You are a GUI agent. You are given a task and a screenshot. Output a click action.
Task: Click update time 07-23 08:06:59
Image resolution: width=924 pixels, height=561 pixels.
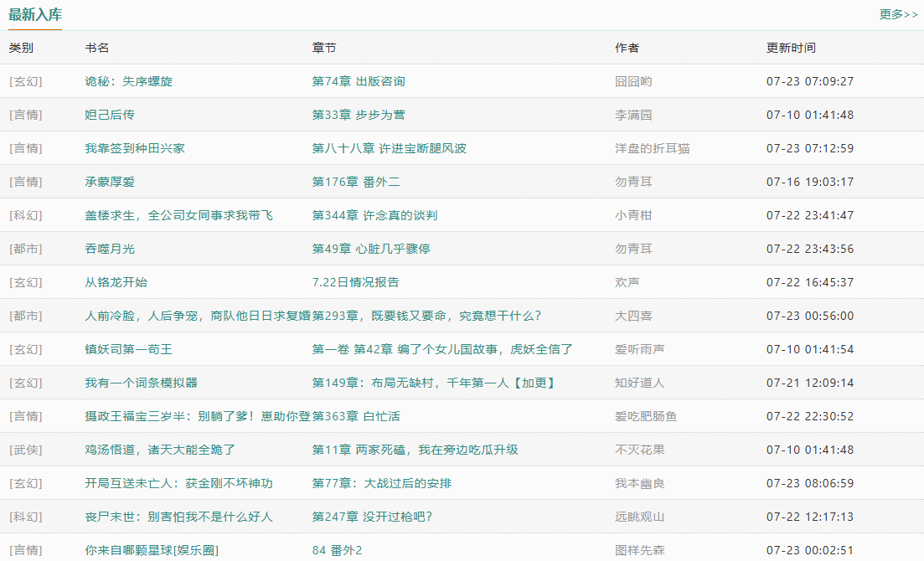click(810, 485)
